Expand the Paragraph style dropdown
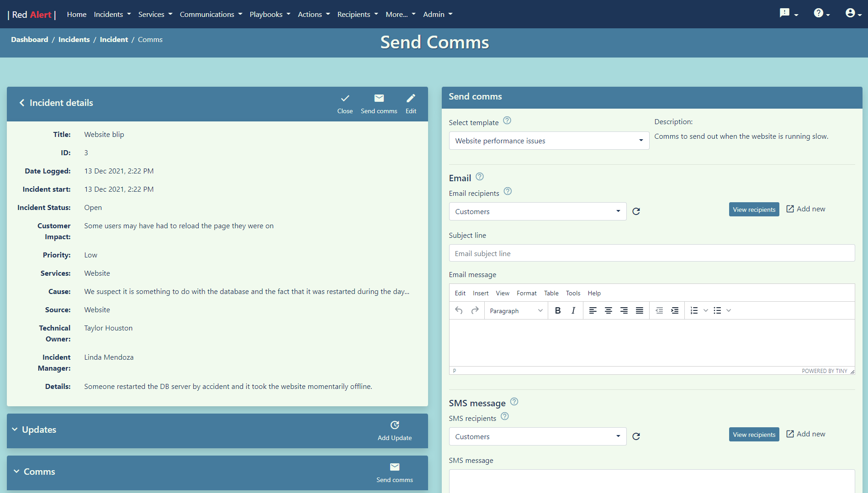This screenshot has width=868, height=493. pyautogui.click(x=516, y=310)
